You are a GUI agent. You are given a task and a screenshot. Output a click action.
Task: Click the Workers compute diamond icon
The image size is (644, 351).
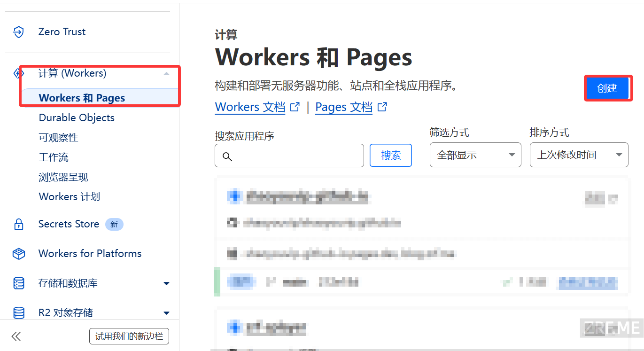(x=18, y=73)
